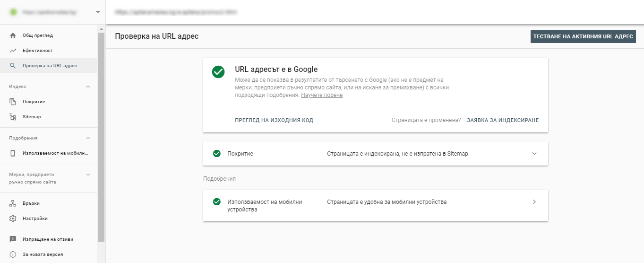The width and height of the screenshot is (644, 263).
Task: Click the large green checkmark by URL адресът е в Google
Action: 218,72
